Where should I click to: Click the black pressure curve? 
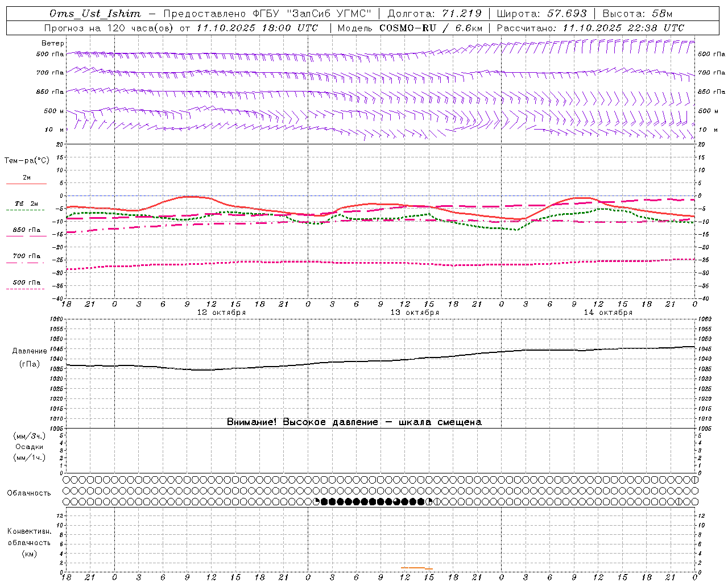pos(380,360)
